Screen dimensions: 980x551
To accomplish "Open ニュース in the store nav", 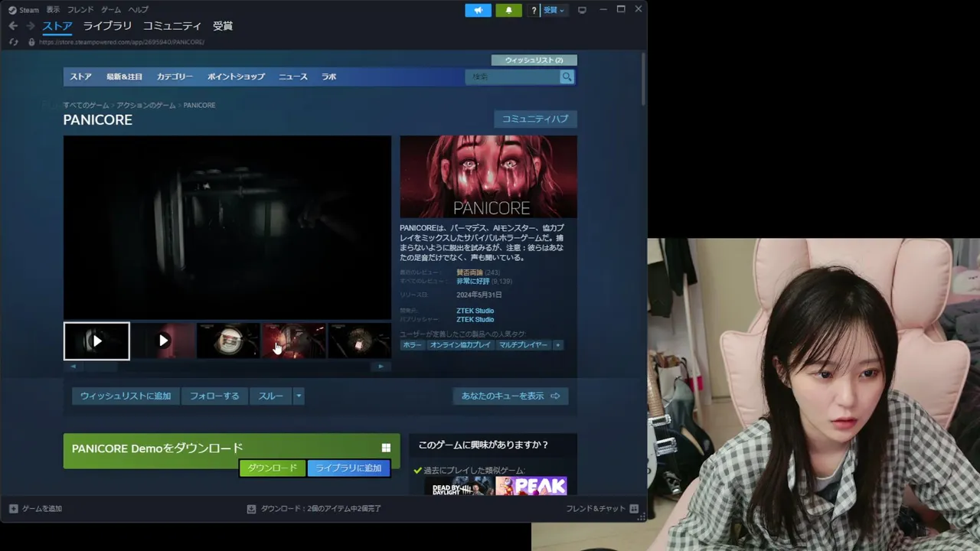I will click(292, 77).
